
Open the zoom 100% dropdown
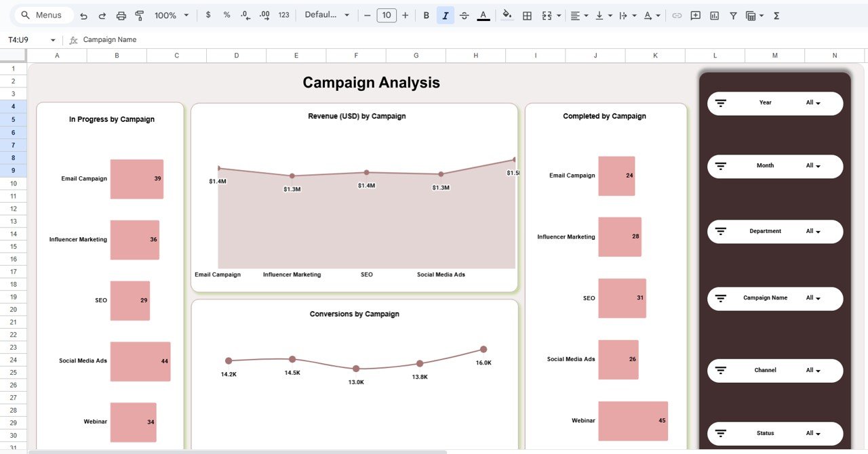170,15
